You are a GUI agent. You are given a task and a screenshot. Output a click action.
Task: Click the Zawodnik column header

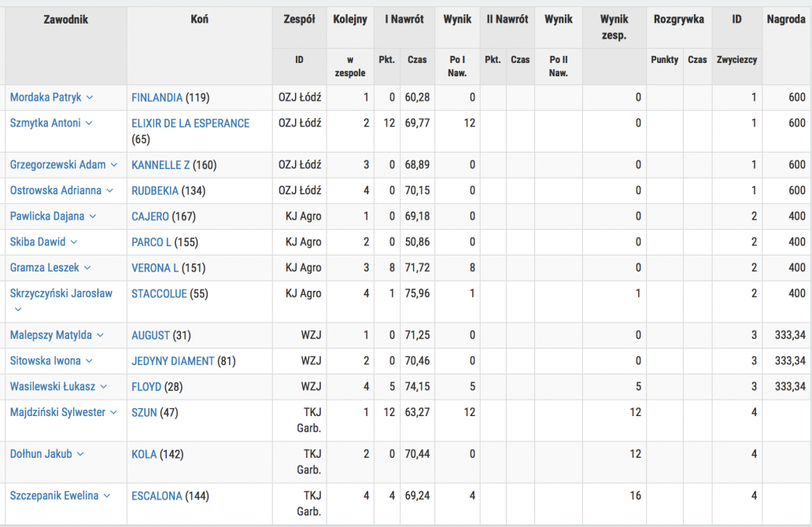pos(66,20)
